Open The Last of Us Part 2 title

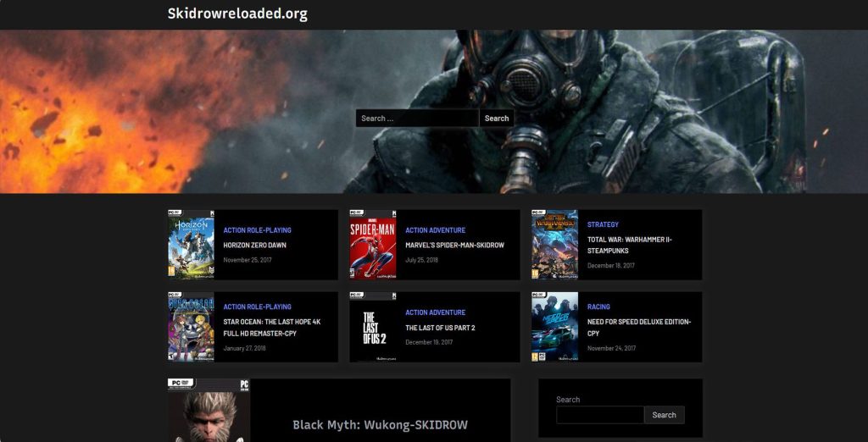coord(440,328)
